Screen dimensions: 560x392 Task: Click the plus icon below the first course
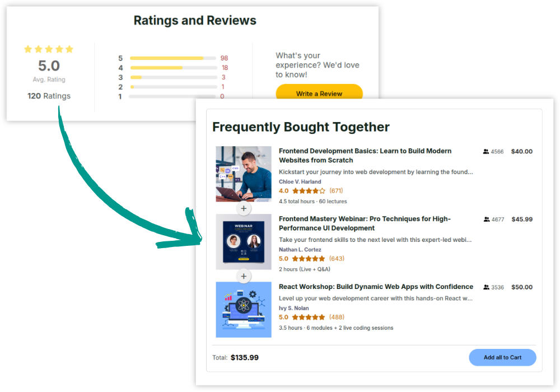point(244,208)
